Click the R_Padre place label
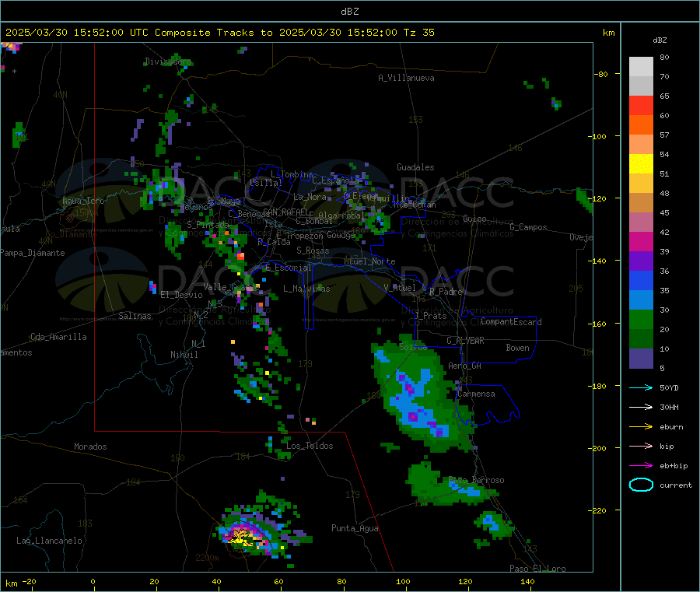Image resolution: width=700 pixels, height=592 pixels. (x=446, y=292)
